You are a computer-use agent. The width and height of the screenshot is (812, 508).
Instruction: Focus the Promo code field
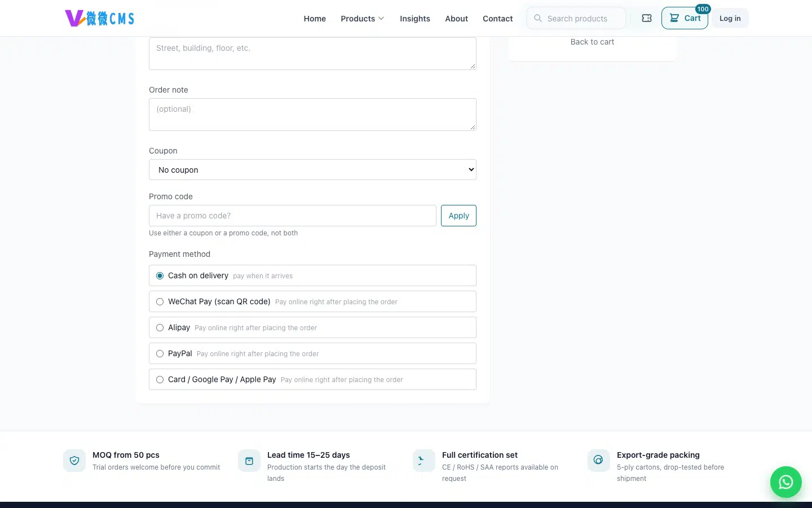click(x=293, y=216)
